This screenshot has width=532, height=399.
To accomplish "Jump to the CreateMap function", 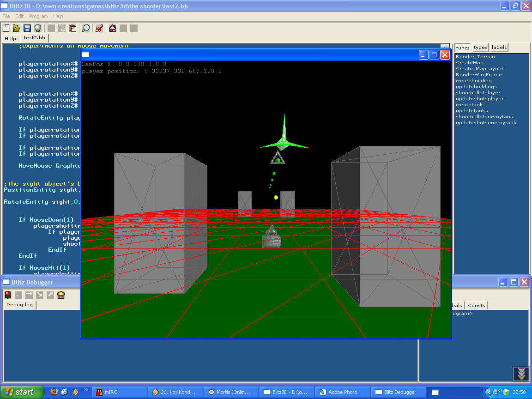I will pos(469,63).
